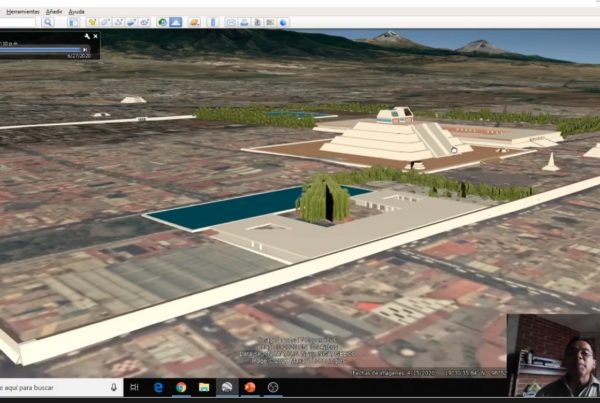Select the ruler measurement tool

click(213, 21)
